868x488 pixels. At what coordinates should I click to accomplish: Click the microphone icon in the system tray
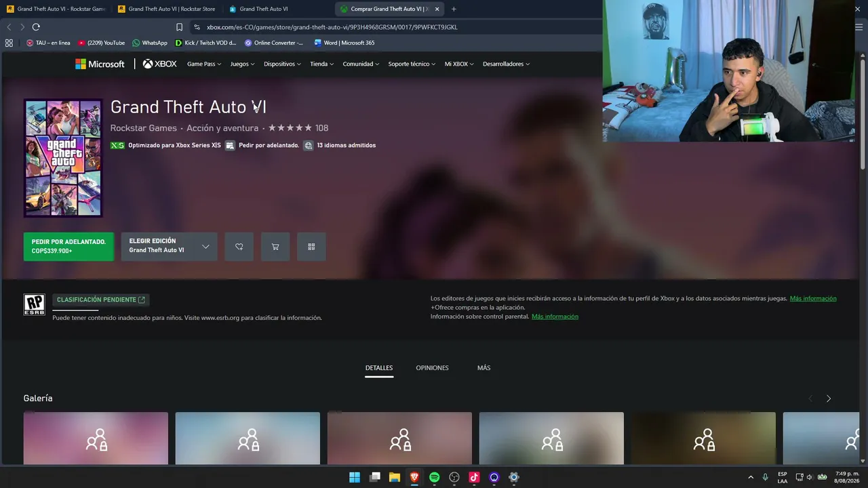766,477
